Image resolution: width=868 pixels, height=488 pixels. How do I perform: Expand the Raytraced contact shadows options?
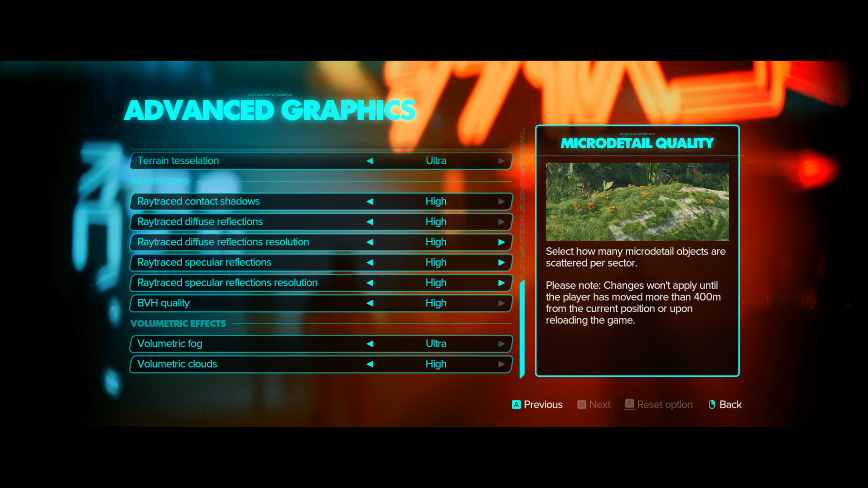500,201
